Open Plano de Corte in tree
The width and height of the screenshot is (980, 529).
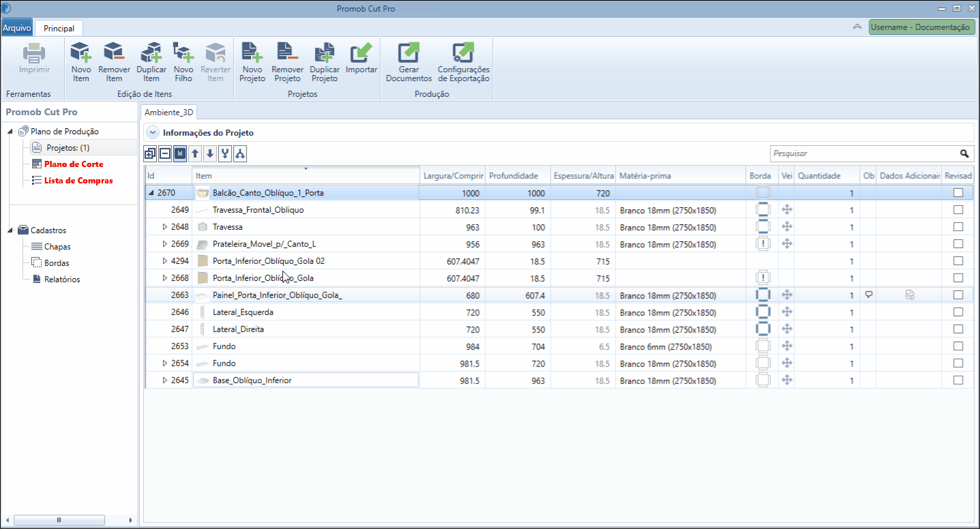pos(74,164)
